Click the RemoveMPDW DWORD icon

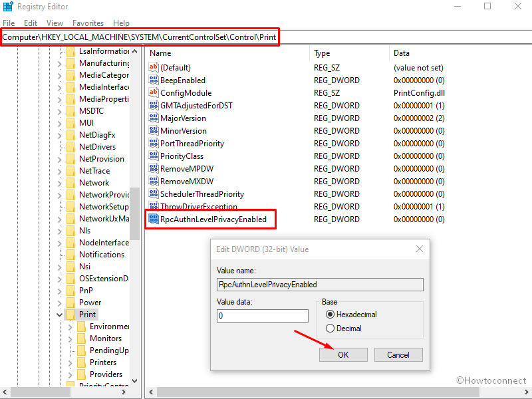(x=154, y=169)
